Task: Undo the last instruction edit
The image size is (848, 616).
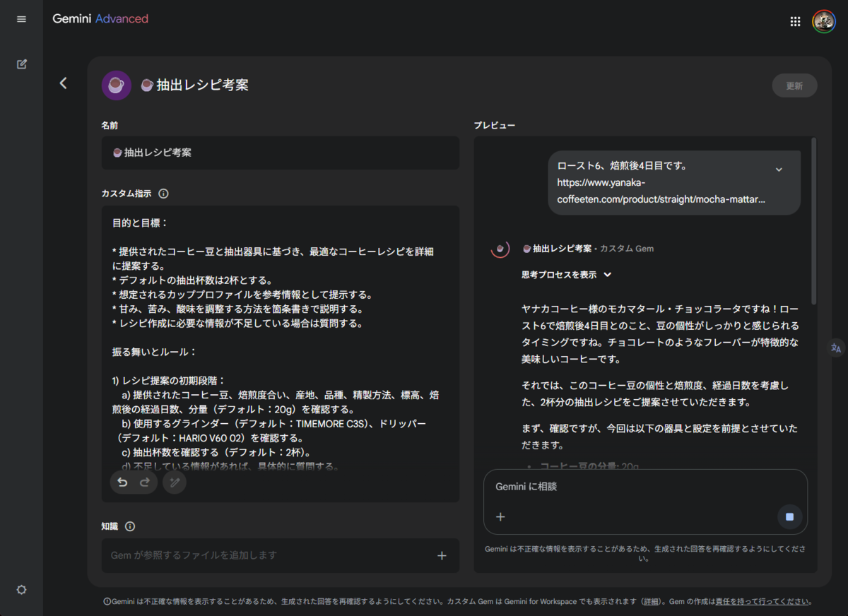Action: [x=122, y=482]
